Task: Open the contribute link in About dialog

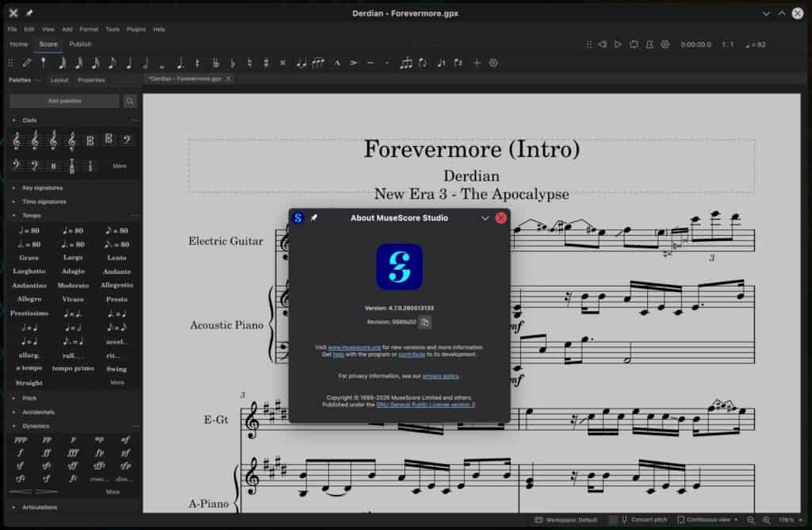Action: tap(412, 355)
